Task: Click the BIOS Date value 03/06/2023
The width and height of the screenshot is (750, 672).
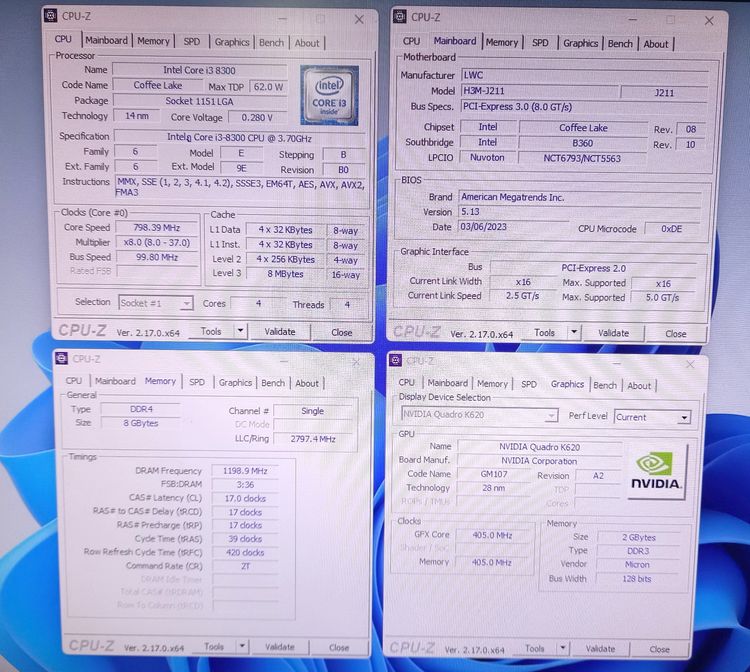Action: [x=514, y=227]
